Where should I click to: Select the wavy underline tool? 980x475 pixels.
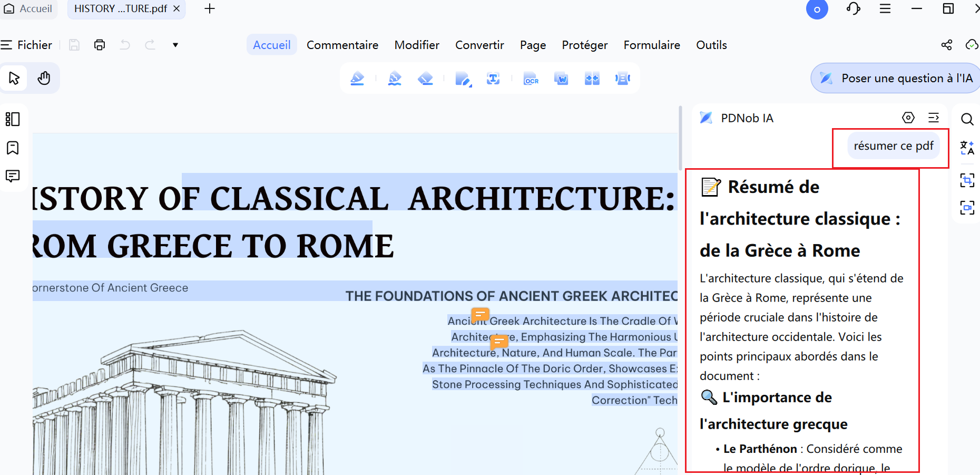[x=395, y=79]
